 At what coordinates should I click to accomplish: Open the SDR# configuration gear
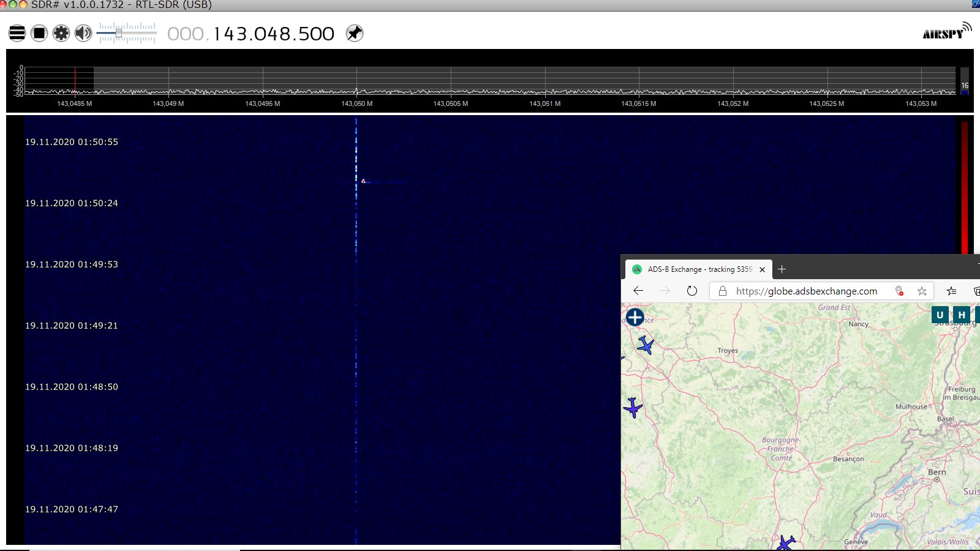[x=61, y=33]
